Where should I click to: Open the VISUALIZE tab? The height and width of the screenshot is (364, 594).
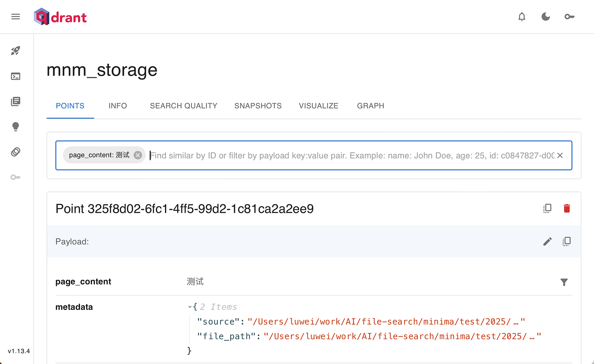click(318, 106)
